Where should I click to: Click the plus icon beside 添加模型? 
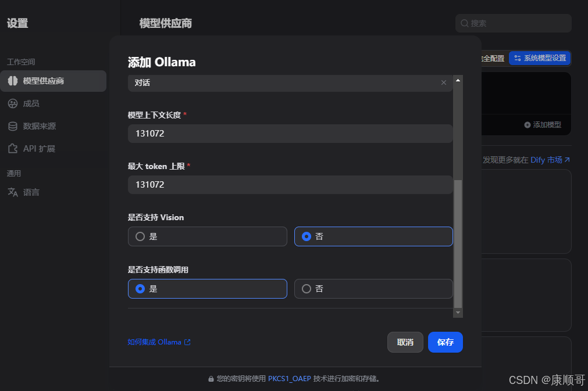[528, 125]
